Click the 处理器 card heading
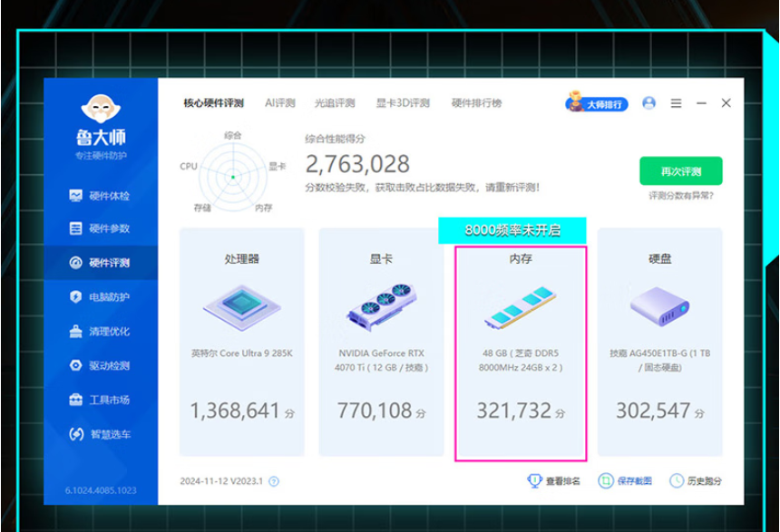 click(x=242, y=258)
